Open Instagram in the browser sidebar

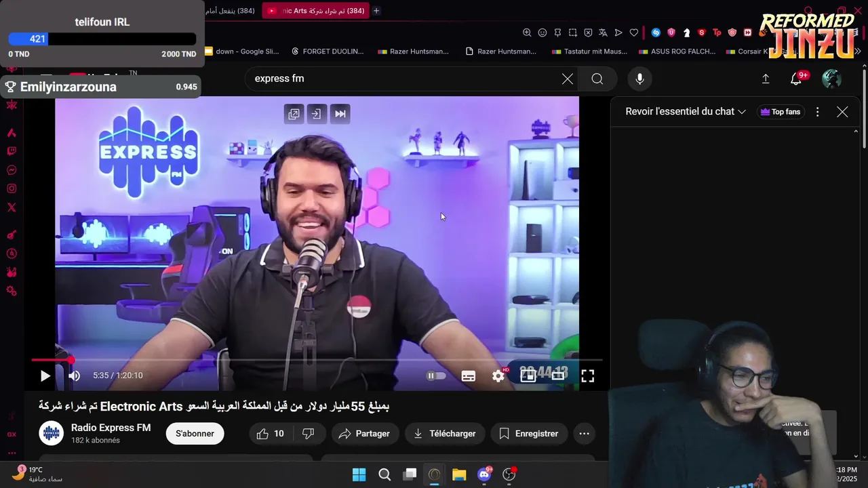pyautogui.click(x=12, y=189)
